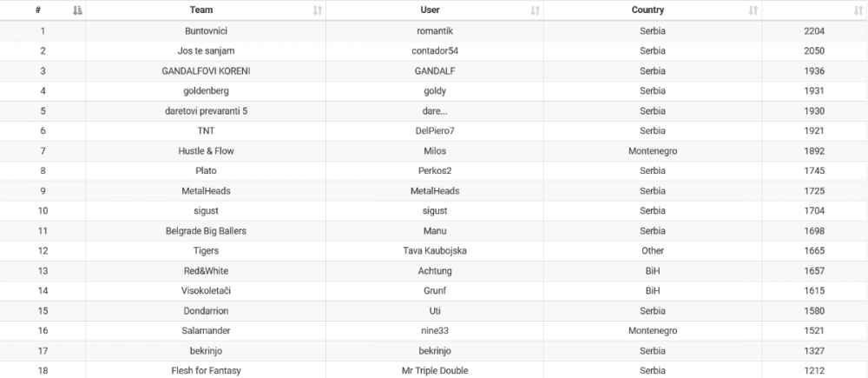Click the User column header label
This screenshot has width=868, height=378.
(x=429, y=10)
